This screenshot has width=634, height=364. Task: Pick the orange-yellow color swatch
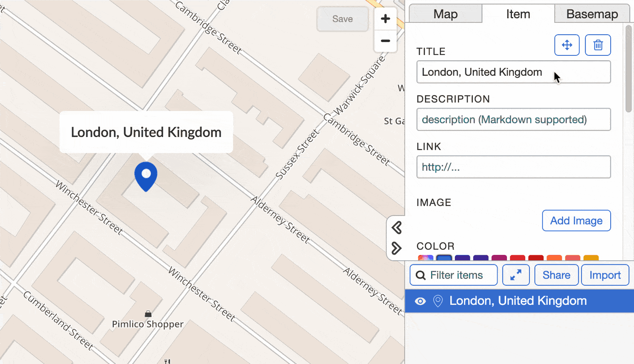pyautogui.click(x=591, y=258)
